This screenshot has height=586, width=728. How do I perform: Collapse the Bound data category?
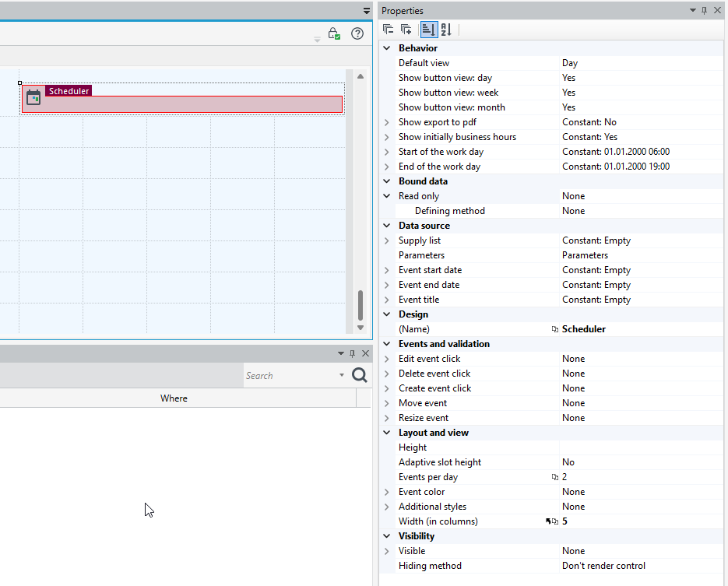coord(387,181)
